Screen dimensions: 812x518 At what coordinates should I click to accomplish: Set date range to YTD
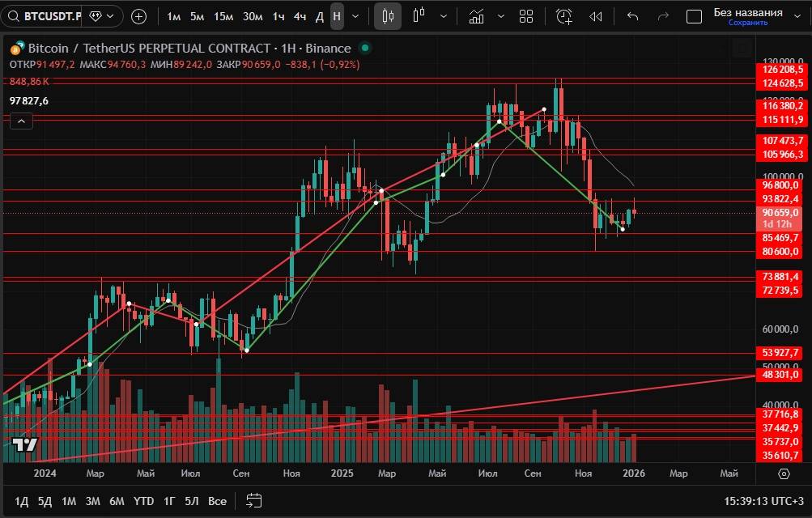point(143,501)
